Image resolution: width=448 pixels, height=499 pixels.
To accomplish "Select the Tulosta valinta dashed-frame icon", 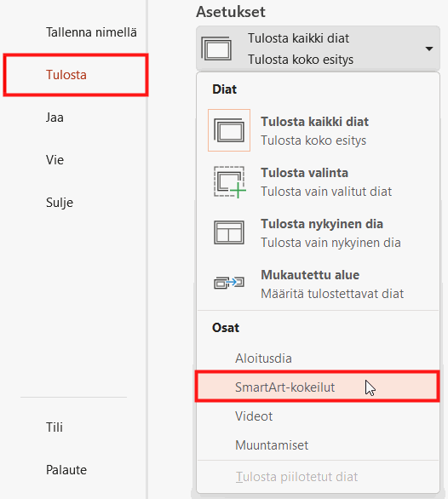I will 229,181.
